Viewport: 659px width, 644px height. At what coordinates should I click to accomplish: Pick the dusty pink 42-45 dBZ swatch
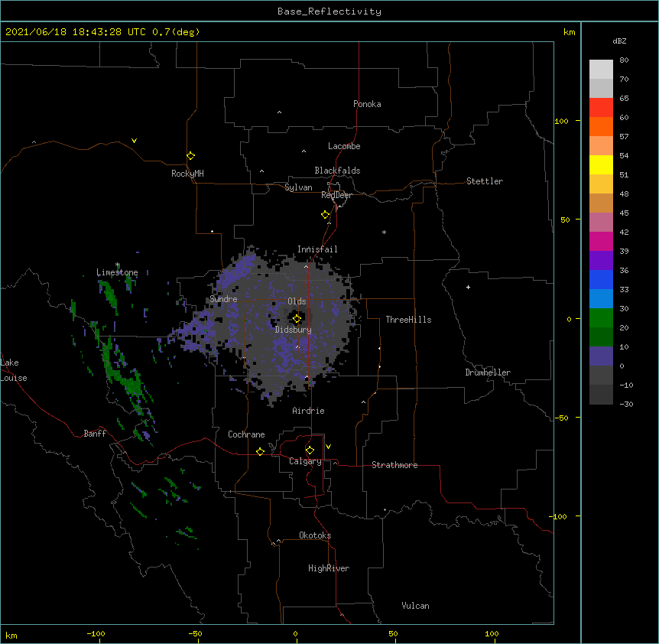(x=601, y=223)
